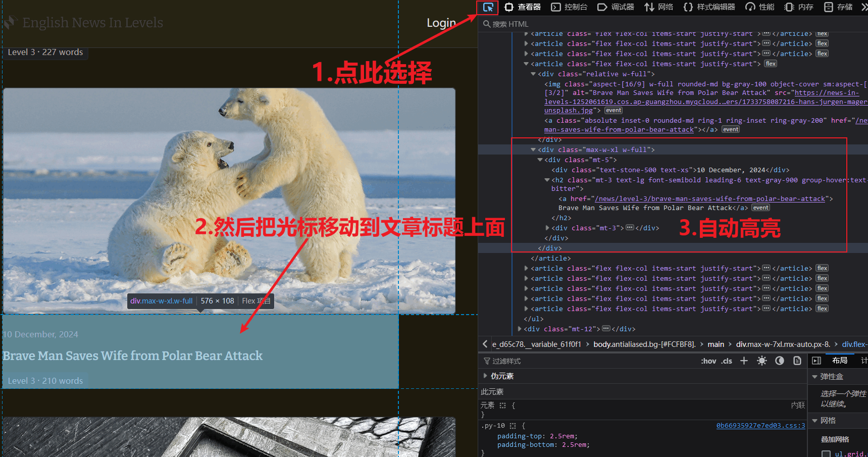Click the Level 3 · 227 words label
Image resolution: width=868 pixels, height=457 pixels.
coord(45,52)
